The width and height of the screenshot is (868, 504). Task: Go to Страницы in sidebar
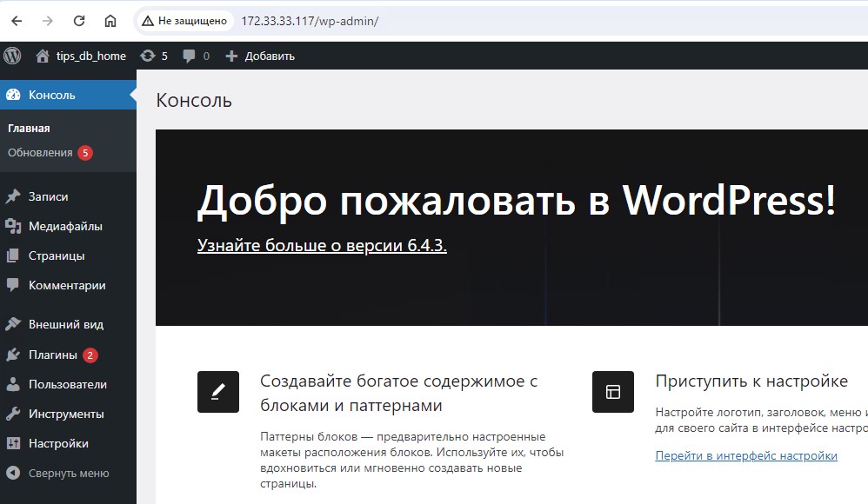(57, 255)
